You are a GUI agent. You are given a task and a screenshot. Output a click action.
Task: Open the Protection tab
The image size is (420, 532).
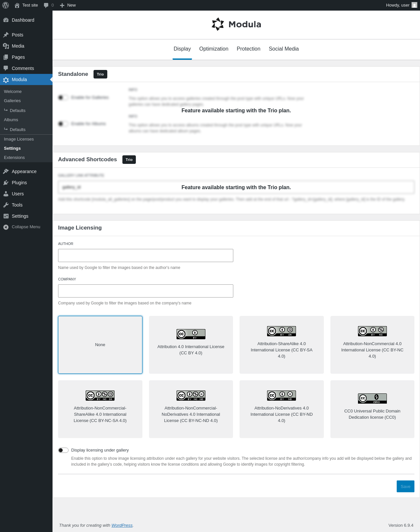[249, 49]
